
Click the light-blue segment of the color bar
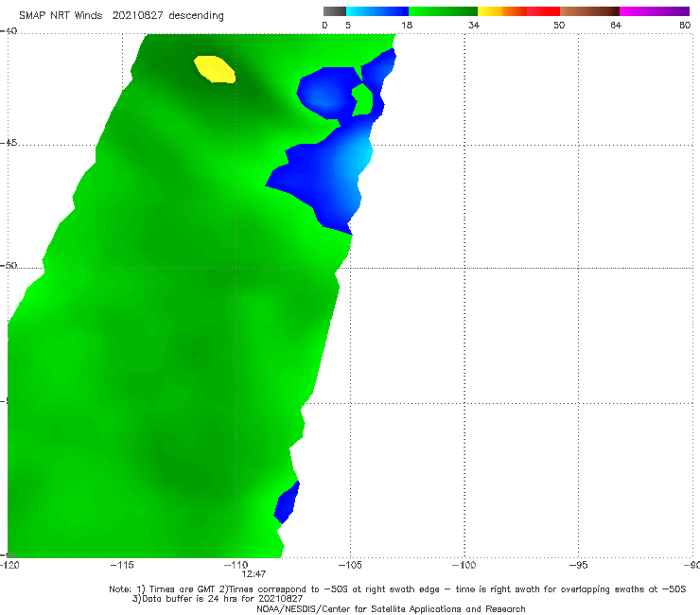(x=377, y=11)
